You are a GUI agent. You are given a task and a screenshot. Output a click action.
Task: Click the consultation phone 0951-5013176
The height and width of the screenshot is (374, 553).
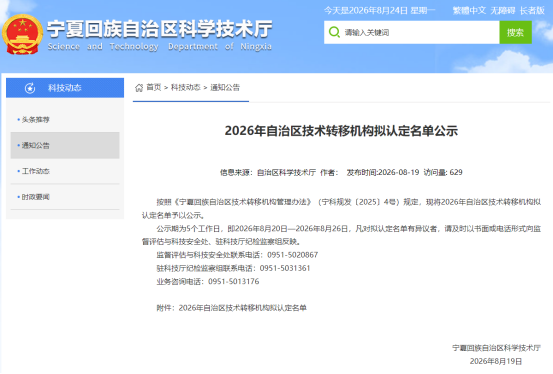233,281
